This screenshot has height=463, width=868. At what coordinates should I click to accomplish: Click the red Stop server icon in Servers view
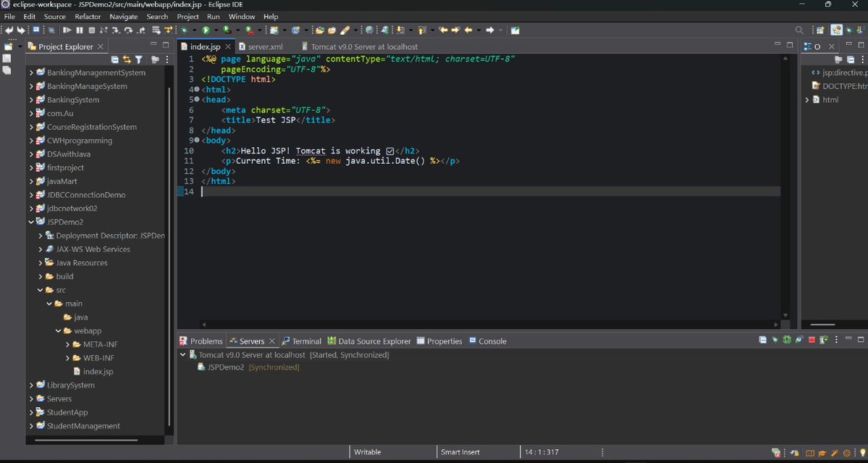tap(812, 340)
